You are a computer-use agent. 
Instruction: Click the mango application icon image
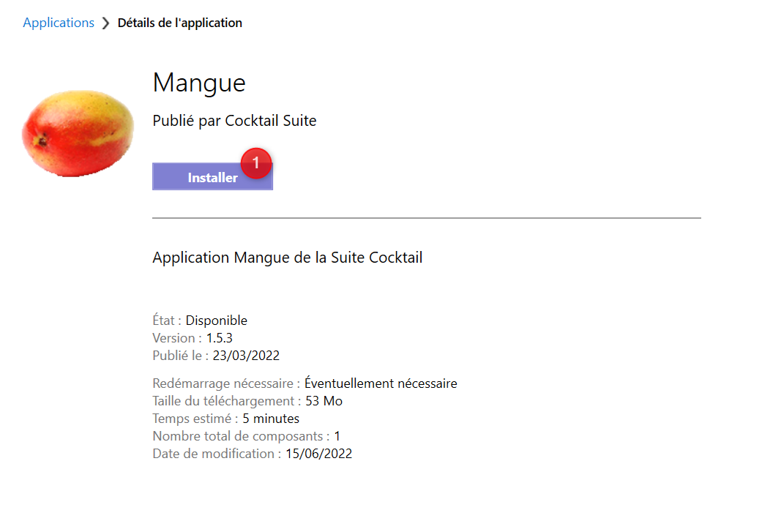point(77,133)
